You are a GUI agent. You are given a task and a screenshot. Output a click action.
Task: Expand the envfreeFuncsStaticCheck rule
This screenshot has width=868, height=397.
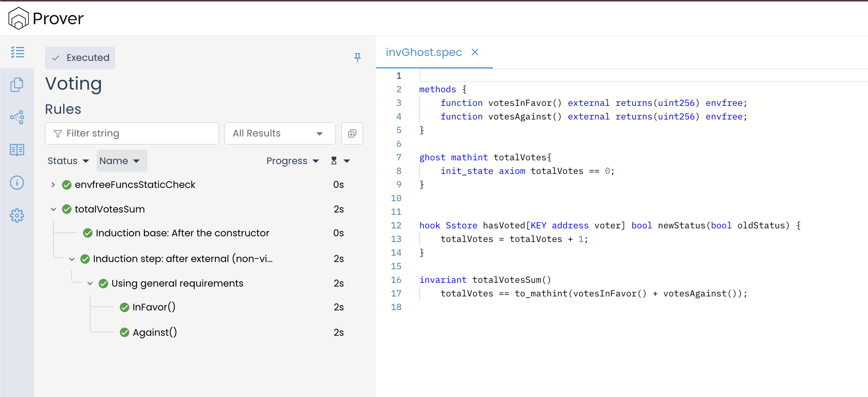pos(53,185)
